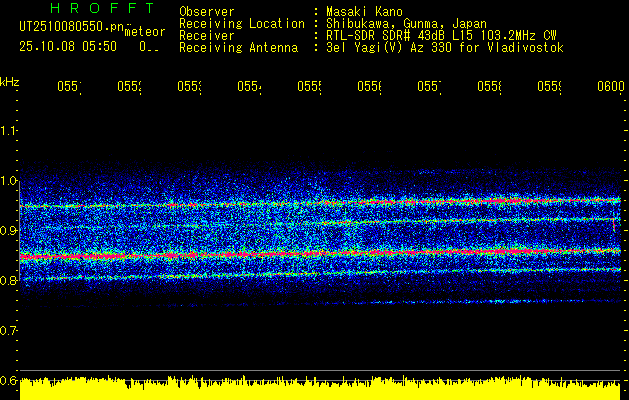Click the Observer label
Viewport: 629px width, 400px height.
(x=207, y=12)
